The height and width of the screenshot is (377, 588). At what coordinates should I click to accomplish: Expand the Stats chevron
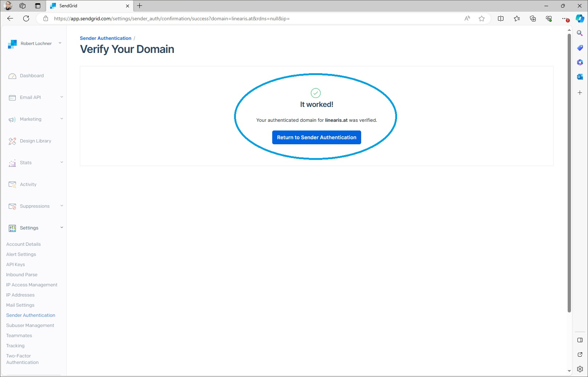pos(62,162)
